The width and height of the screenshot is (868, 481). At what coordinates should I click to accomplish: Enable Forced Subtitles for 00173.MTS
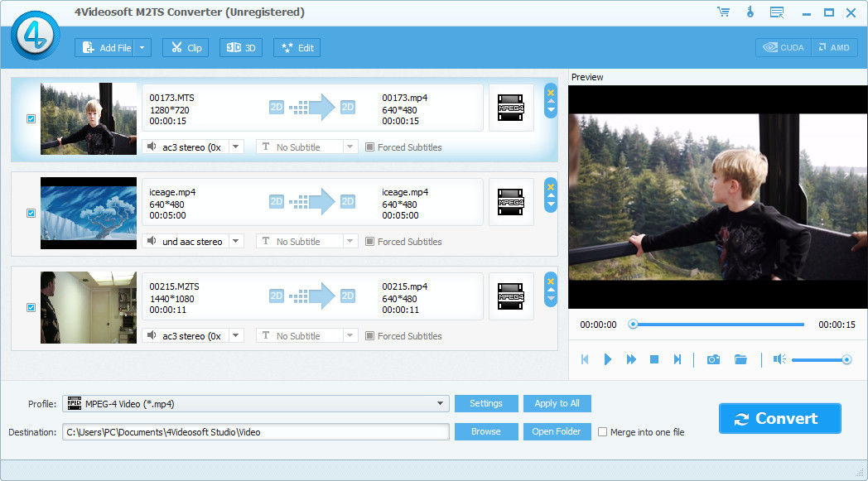(x=369, y=147)
